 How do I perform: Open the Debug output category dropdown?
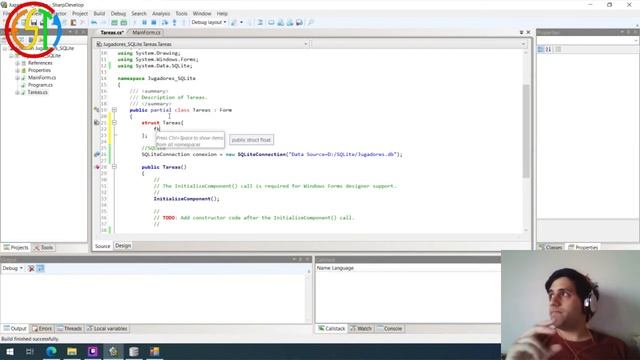click(12, 268)
